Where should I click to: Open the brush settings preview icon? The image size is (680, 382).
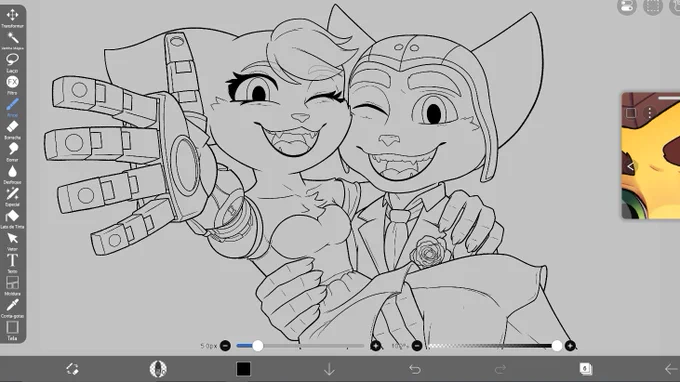[x=158, y=369]
